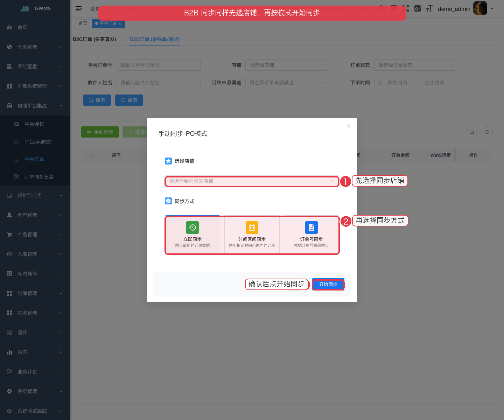Screen dimensions: 504x420
Task: Click the immediate sync clock icon
Action: tap(192, 227)
